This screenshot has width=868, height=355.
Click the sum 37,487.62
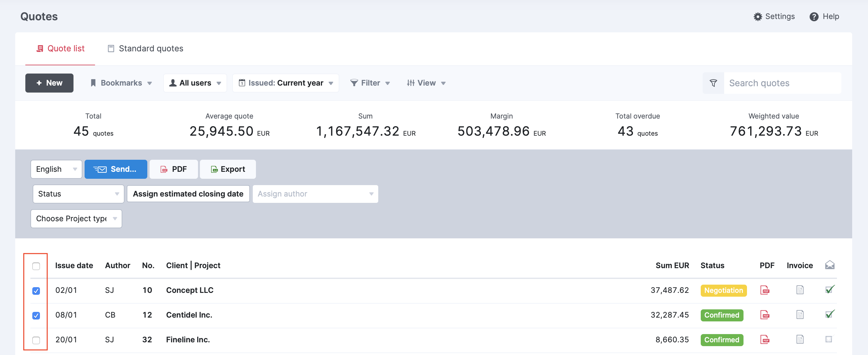(670, 290)
